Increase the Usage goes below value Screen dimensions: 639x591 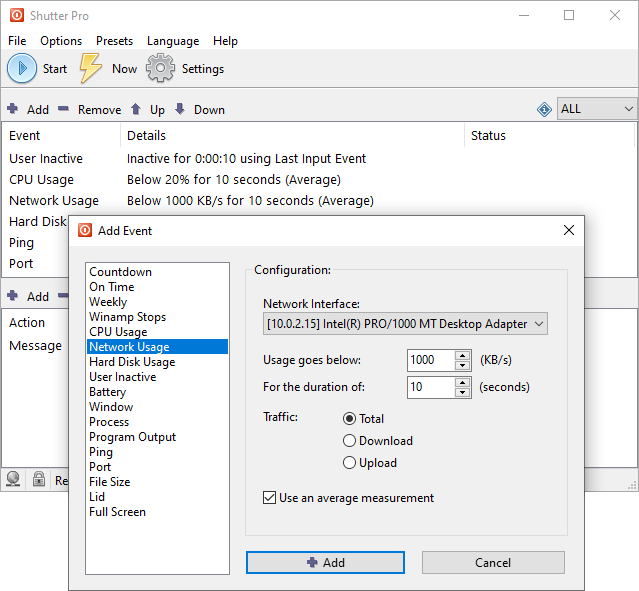click(x=462, y=355)
